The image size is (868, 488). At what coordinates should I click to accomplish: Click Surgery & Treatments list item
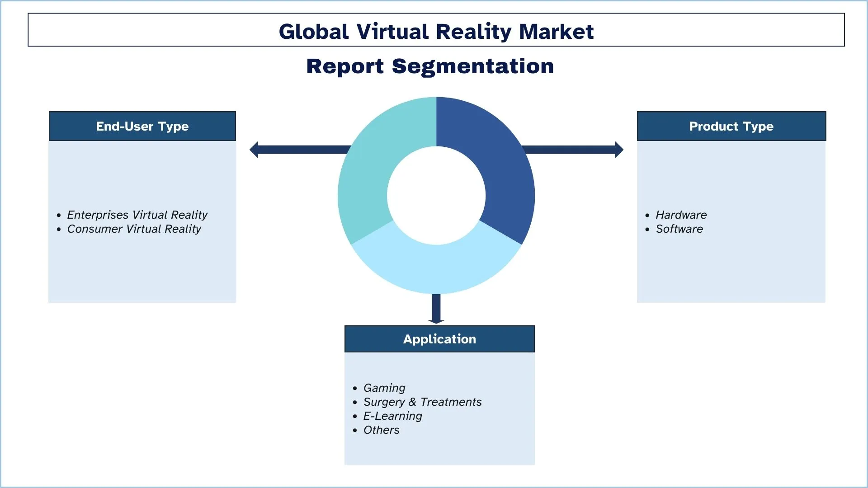(x=422, y=402)
